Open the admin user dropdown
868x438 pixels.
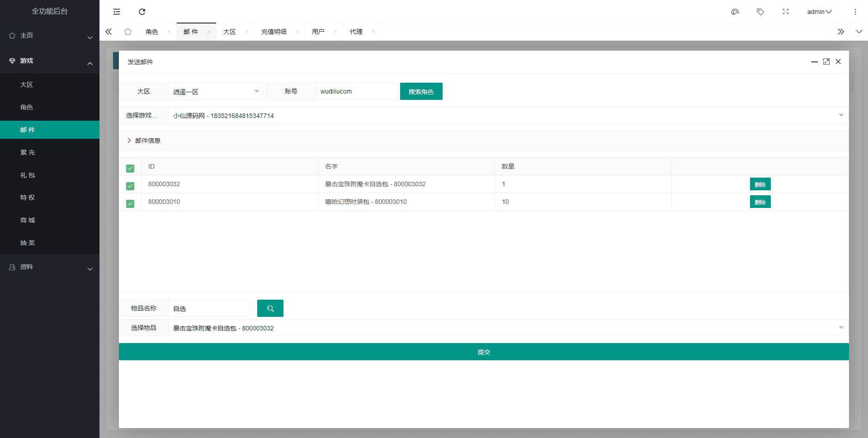click(819, 12)
